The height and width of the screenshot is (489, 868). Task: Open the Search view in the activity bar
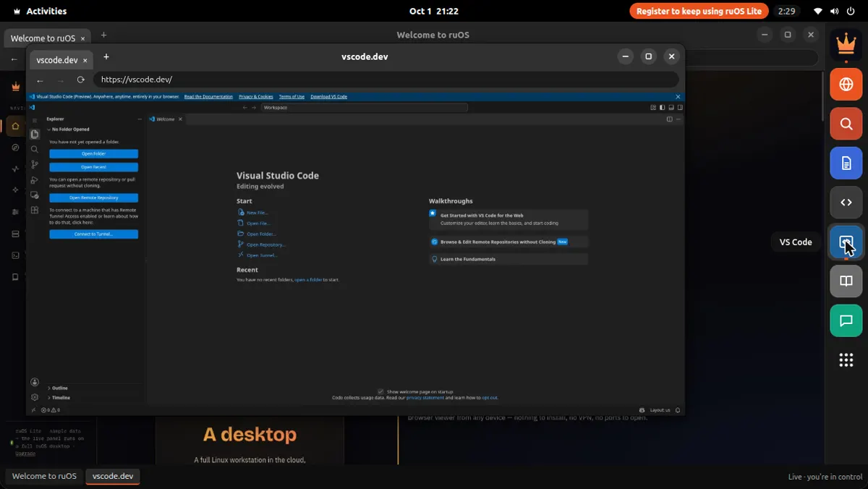coord(34,149)
